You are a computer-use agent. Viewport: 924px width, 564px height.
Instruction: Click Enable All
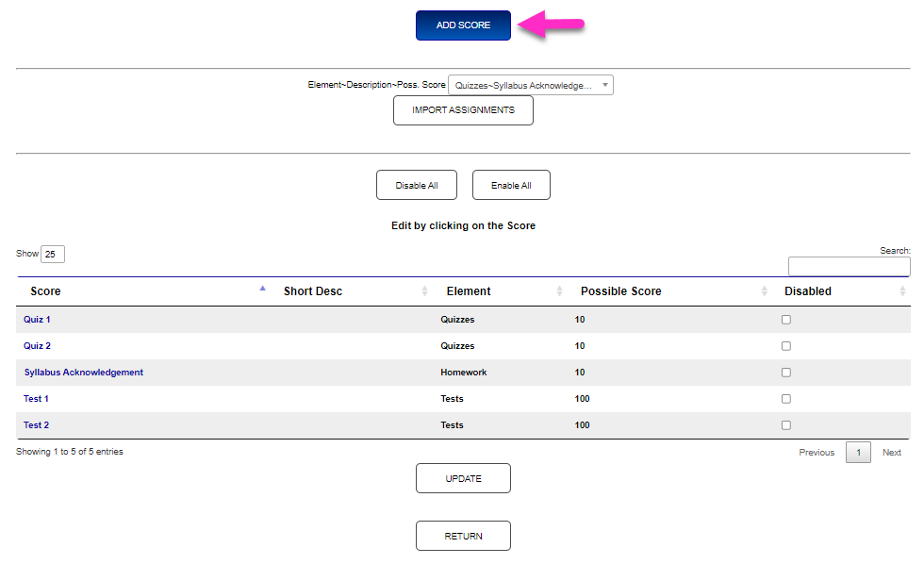click(511, 185)
